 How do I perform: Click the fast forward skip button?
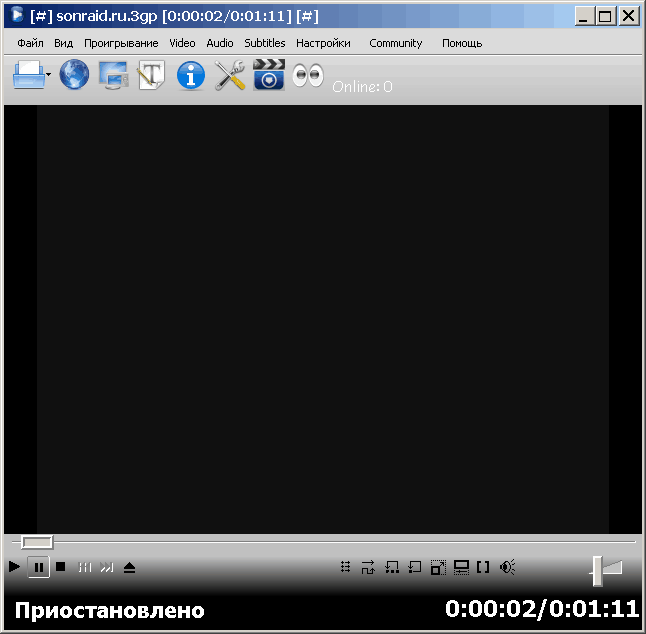pyautogui.click(x=107, y=567)
